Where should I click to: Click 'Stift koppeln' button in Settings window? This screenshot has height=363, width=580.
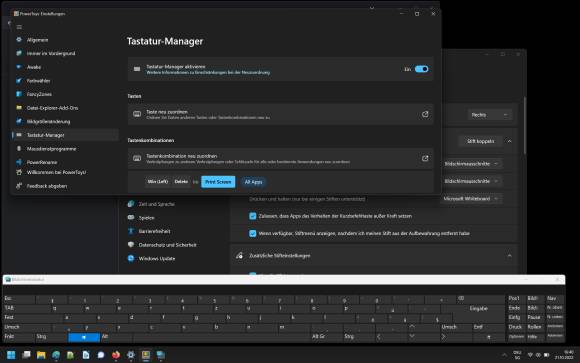pyautogui.click(x=480, y=141)
